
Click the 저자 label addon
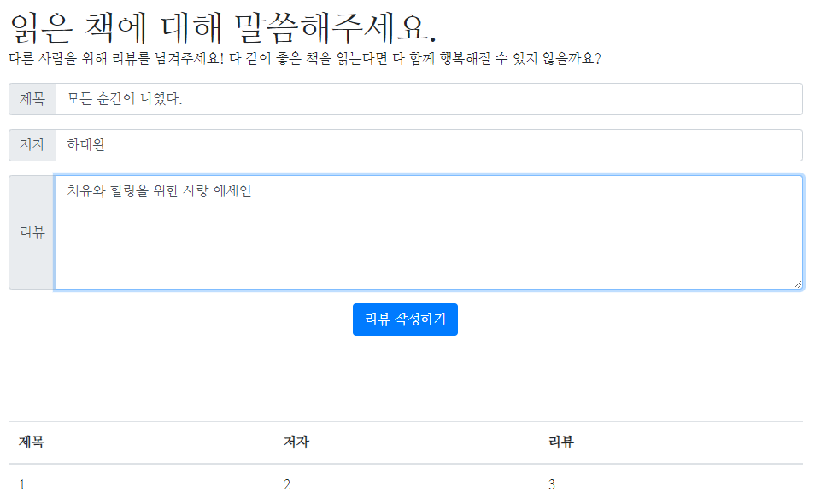pos(32,145)
